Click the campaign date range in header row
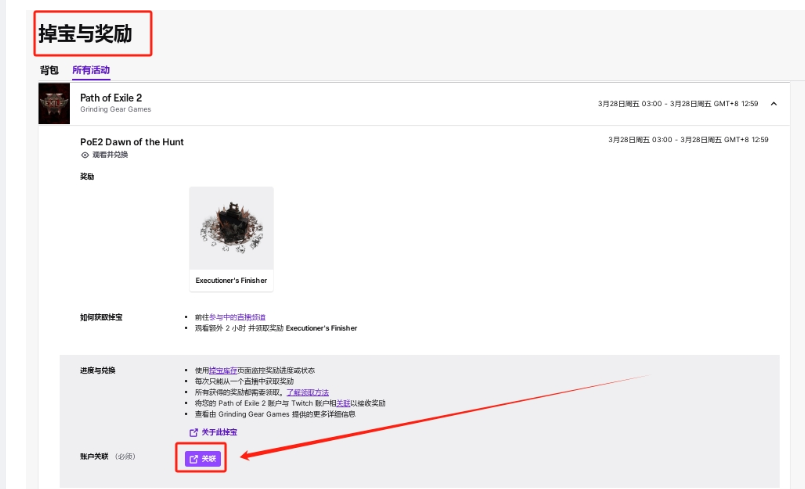This screenshot has width=805, height=489. [x=678, y=104]
